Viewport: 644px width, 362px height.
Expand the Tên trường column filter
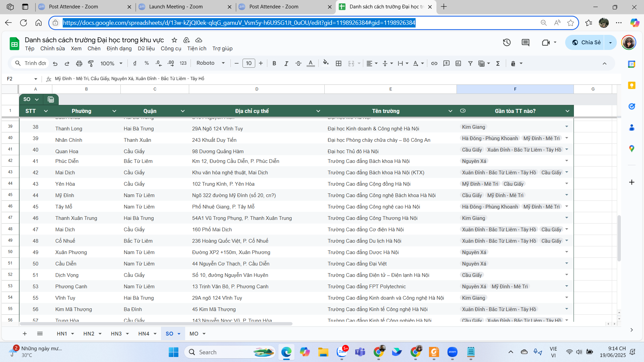[450, 111]
